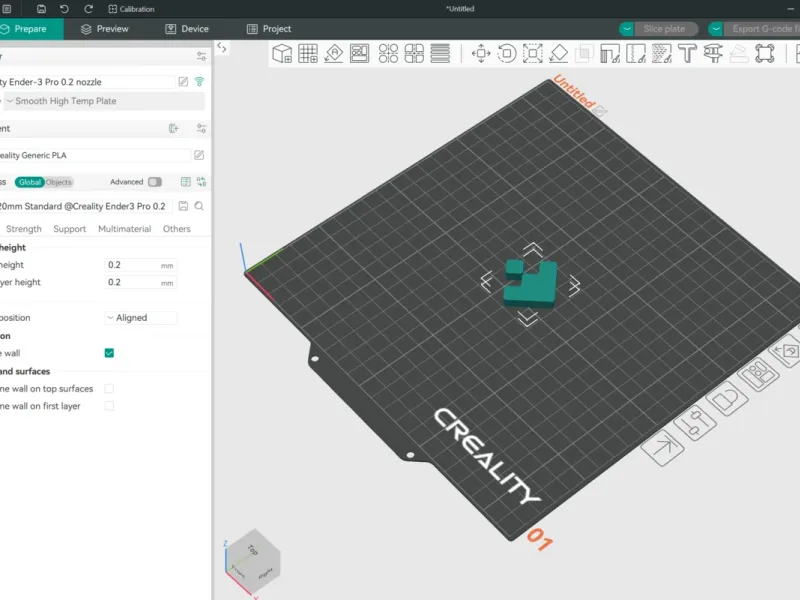Click the add filament icon

point(174,129)
